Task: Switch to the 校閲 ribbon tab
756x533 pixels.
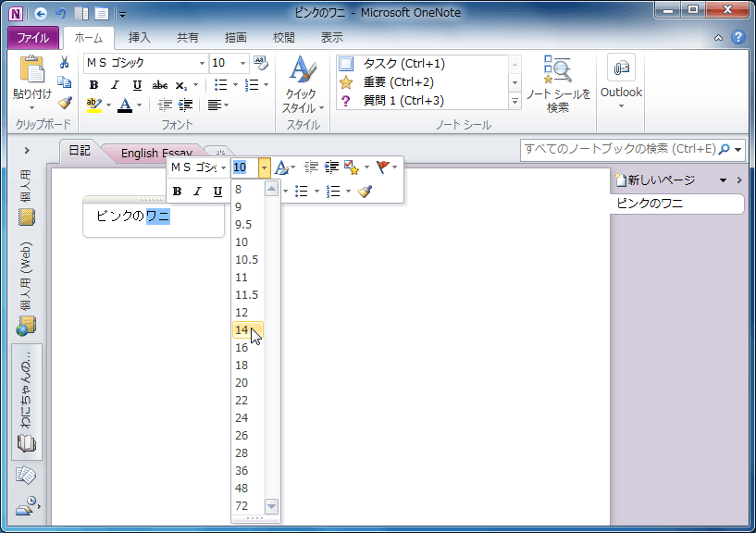Action: click(283, 38)
